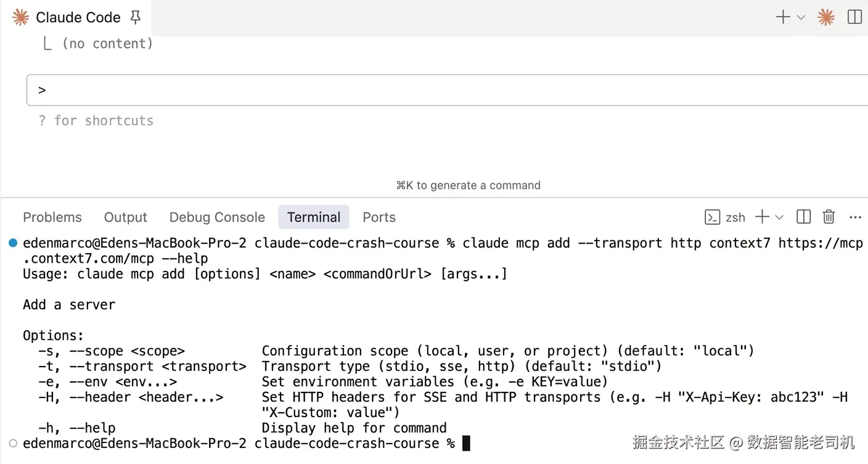Screen dimensions: 868x464
Task: Open the Ports tab
Action: pos(379,217)
